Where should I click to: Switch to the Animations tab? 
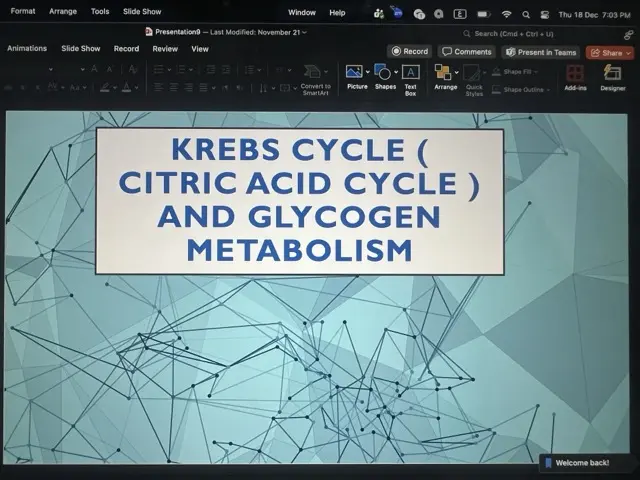click(27, 48)
